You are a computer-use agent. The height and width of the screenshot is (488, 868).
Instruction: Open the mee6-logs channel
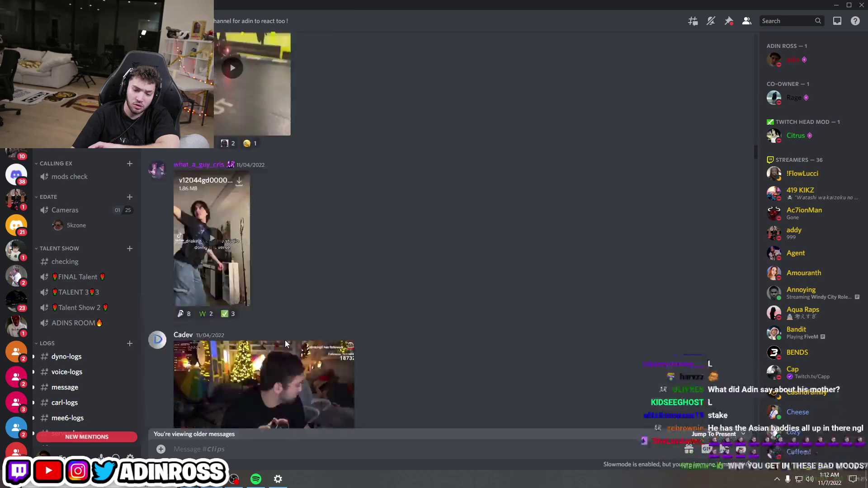coord(87,418)
